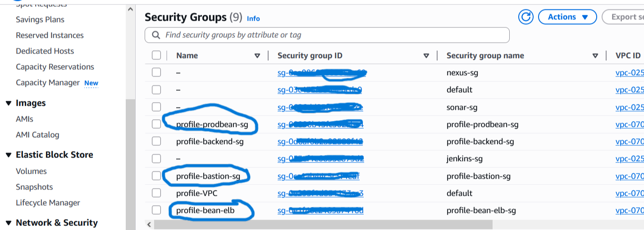Tick the profile-backend-sg row checkbox
The width and height of the screenshot is (644, 230).
pos(156,141)
